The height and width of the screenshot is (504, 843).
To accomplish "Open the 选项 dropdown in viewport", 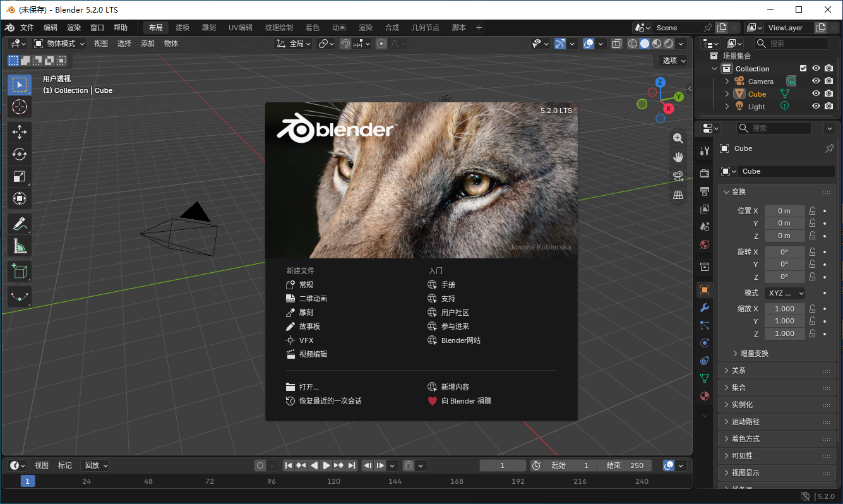I will coord(675,61).
